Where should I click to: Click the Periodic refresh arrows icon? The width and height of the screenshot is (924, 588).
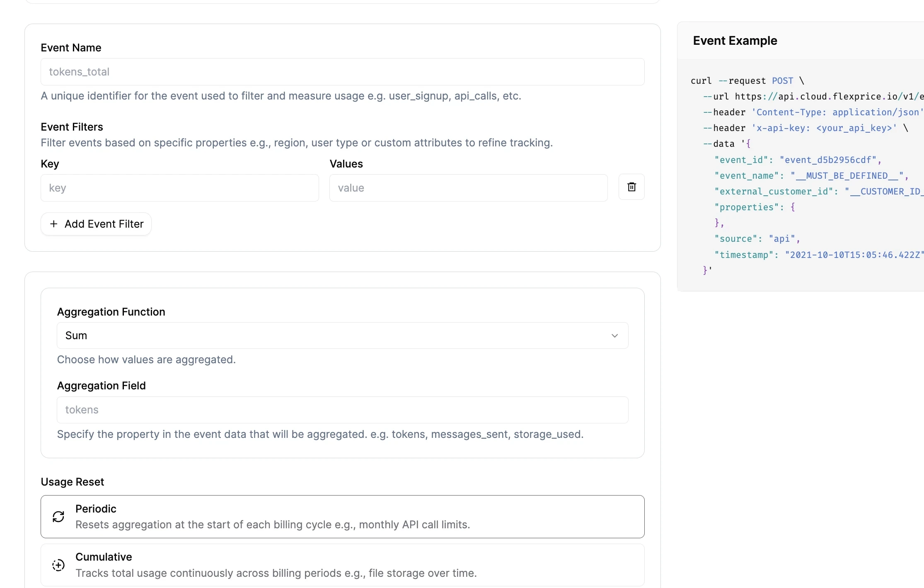[58, 517]
